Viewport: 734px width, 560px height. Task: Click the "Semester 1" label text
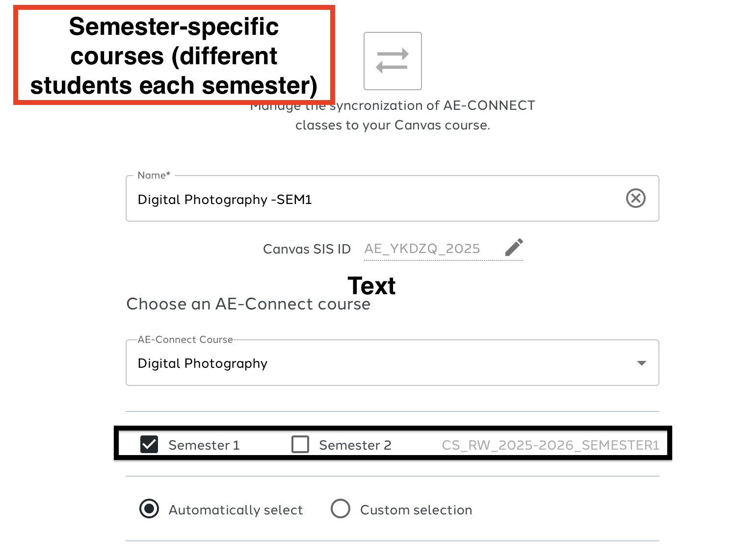tap(204, 445)
